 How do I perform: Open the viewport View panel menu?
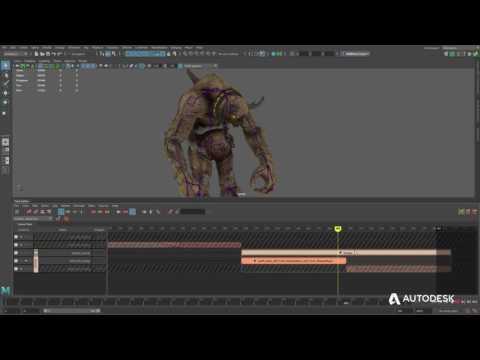coord(18,61)
